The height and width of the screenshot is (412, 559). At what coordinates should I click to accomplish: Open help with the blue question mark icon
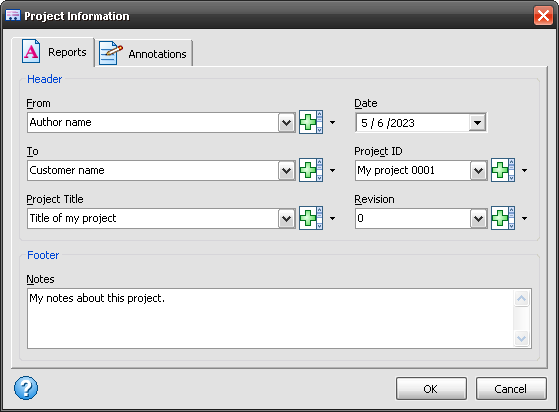click(26, 388)
